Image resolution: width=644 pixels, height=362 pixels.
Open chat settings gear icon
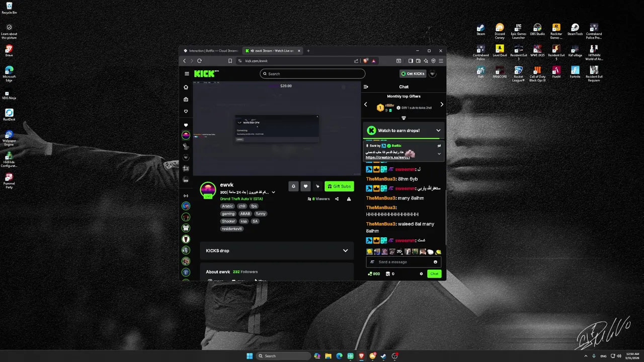pyautogui.click(x=421, y=274)
